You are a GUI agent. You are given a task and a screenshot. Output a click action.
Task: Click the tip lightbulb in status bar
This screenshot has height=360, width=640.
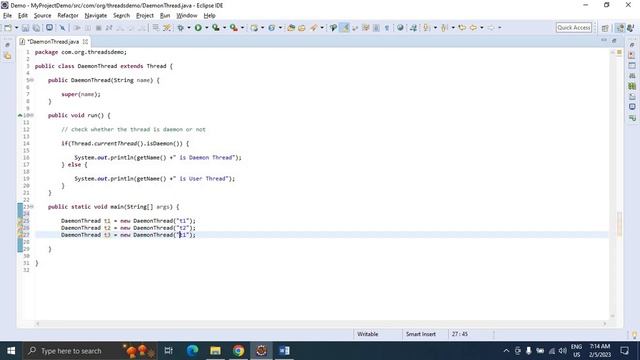634,335
